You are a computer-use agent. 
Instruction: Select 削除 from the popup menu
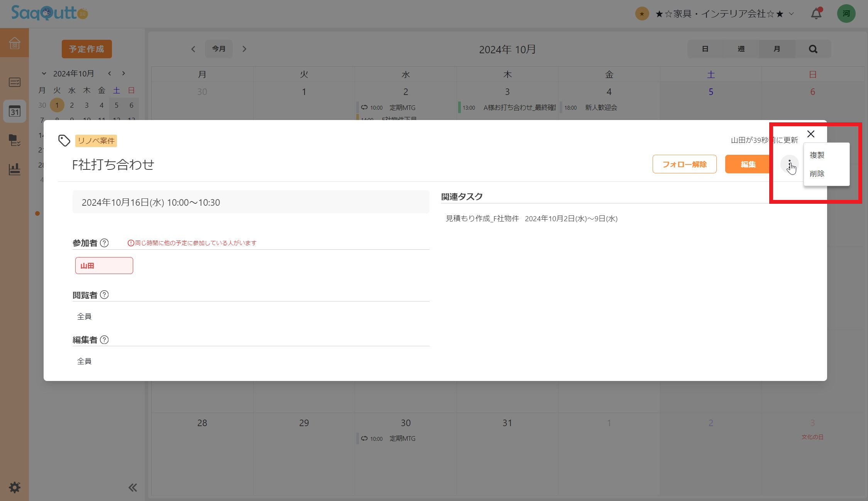pos(817,174)
